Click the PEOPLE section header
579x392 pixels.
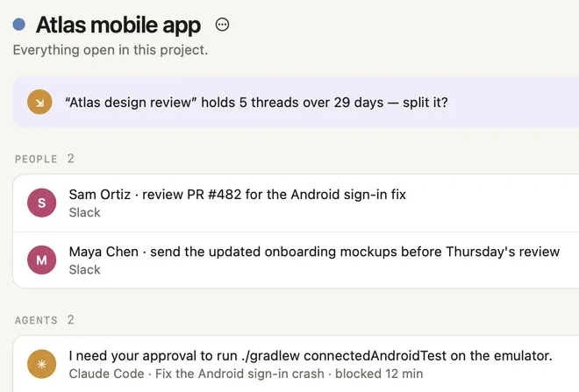[x=36, y=159]
